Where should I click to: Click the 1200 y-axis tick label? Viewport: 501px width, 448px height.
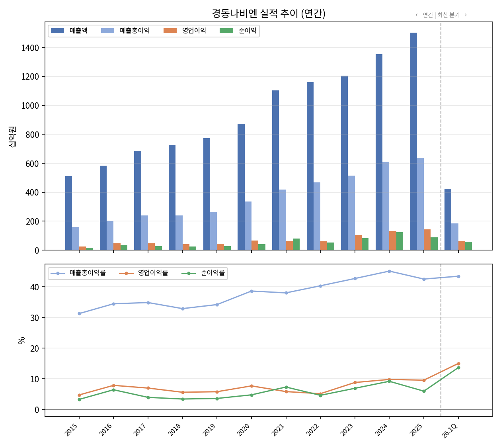coord(30,76)
